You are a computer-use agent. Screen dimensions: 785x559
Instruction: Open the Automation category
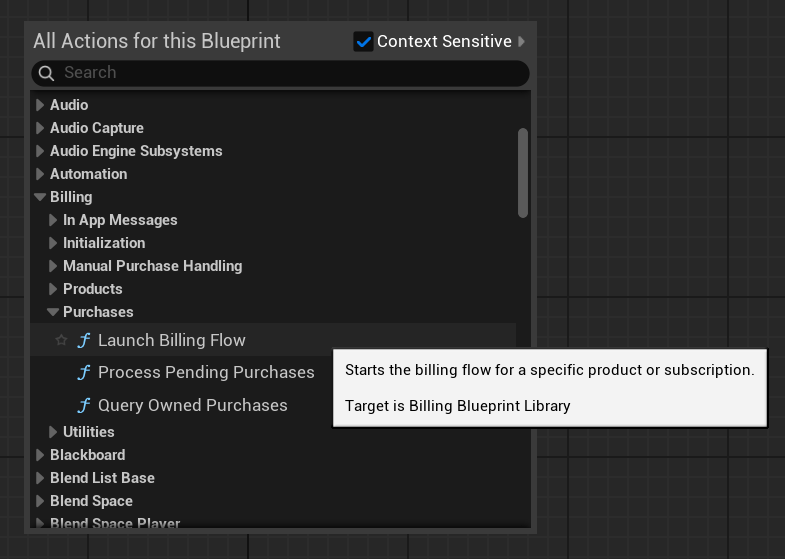pos(88,174)
